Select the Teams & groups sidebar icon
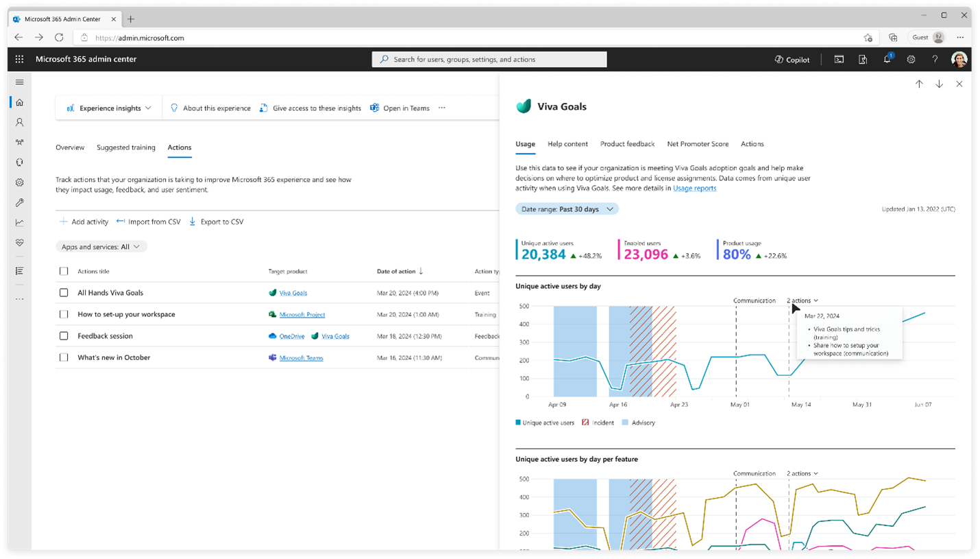The width and height of the screenshot is (980, 559). pos(19,142)
